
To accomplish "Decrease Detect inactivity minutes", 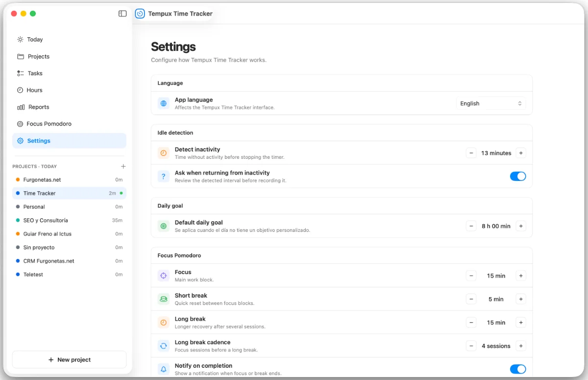I will coord(471,153).
